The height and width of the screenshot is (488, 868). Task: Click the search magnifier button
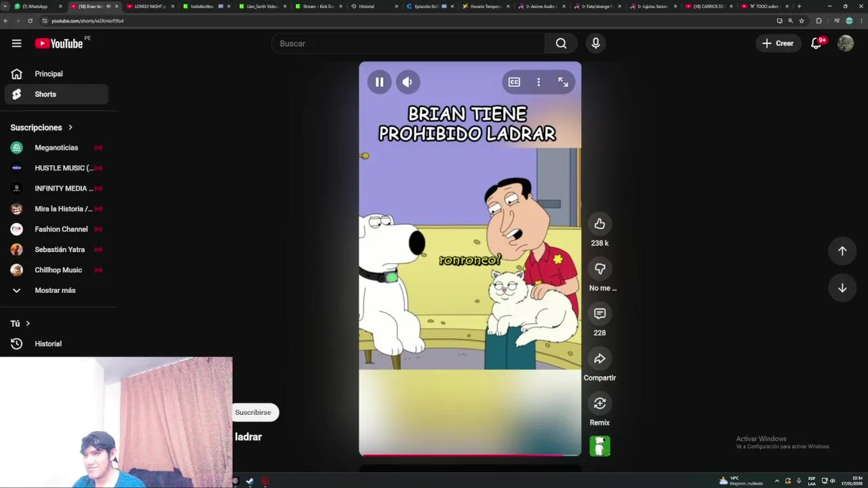561,43
